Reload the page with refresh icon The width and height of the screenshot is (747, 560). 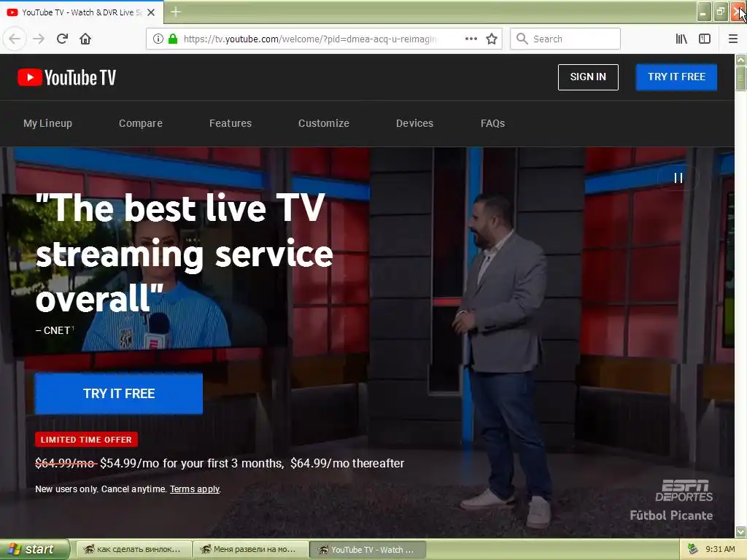(x=63, y=39)
